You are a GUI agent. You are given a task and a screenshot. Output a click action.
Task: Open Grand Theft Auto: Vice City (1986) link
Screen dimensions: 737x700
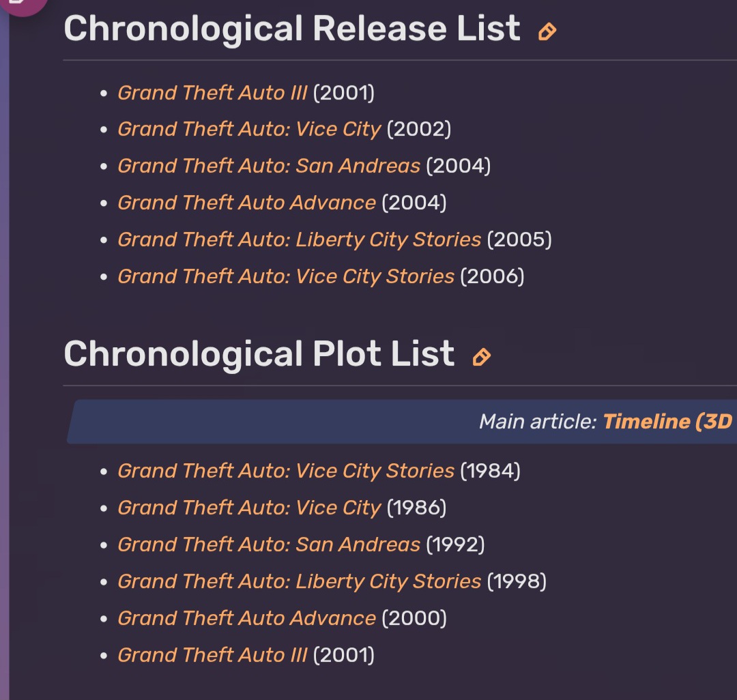[x=249, y=508]
